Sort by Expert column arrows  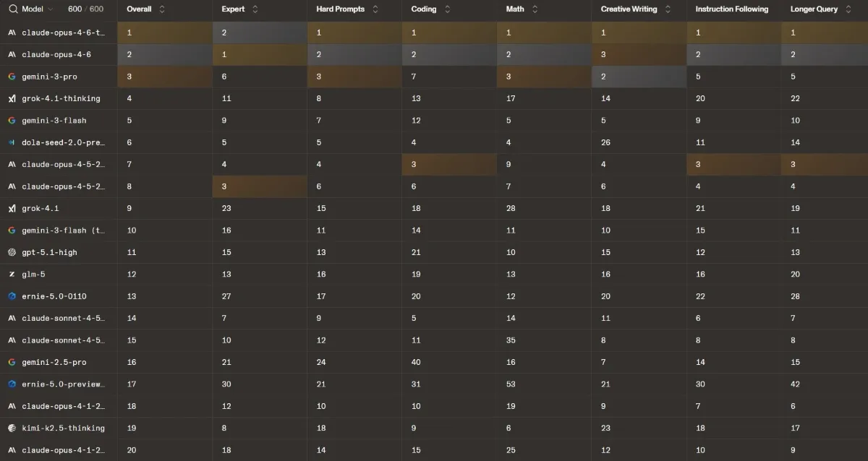point(255,9)
